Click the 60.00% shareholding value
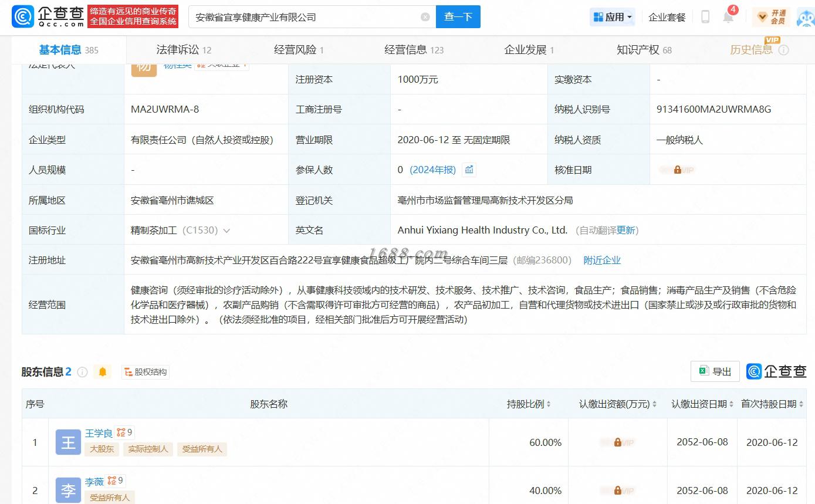This screenshot has width=815, height=504. click(545, 442)
